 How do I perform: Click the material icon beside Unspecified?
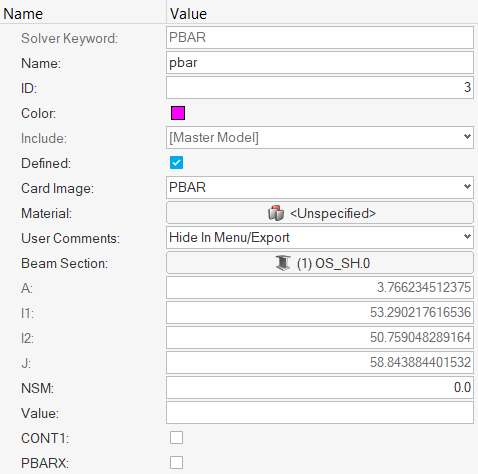pyautogui.click(x=276, y=213)
